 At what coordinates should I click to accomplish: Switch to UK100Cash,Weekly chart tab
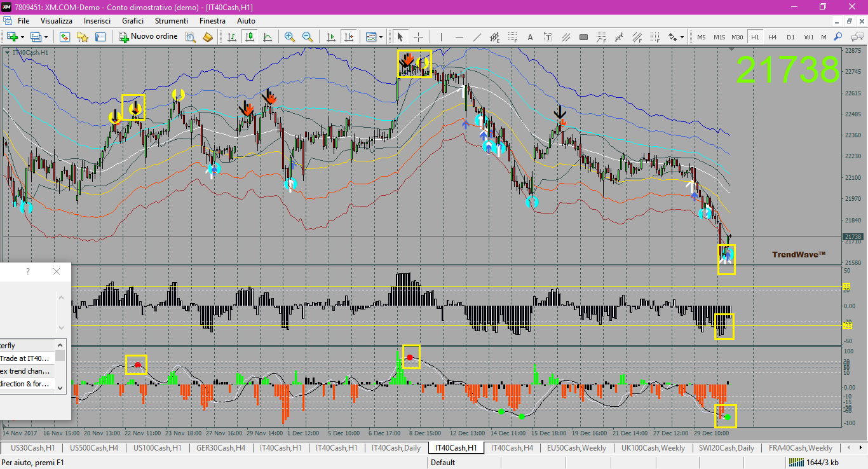tap(653, 448)
